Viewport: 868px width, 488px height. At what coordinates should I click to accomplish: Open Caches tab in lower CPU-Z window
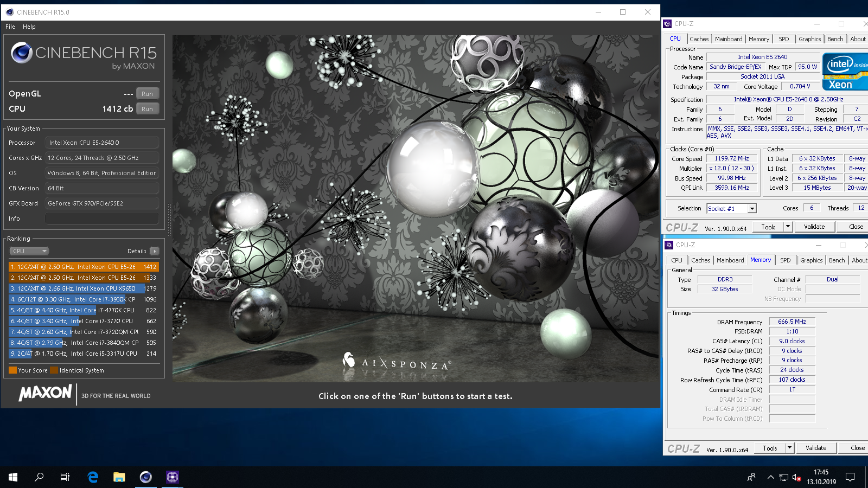pyautogui.click(x=701, y=260)
